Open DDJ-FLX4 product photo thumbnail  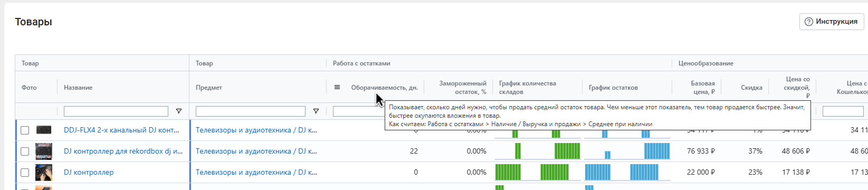click(44, 130)
